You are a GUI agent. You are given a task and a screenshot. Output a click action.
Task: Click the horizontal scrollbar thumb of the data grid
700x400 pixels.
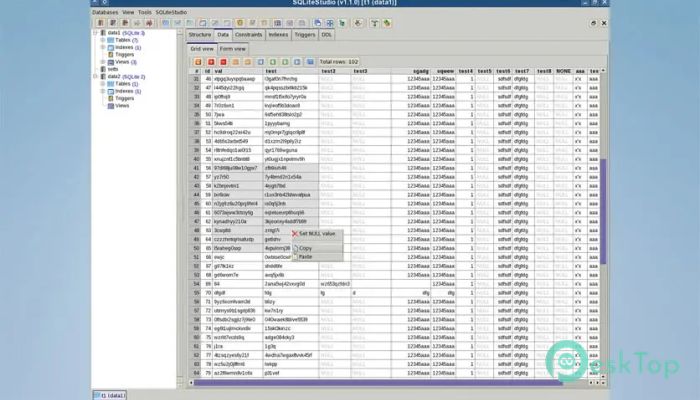click(378, 383)
